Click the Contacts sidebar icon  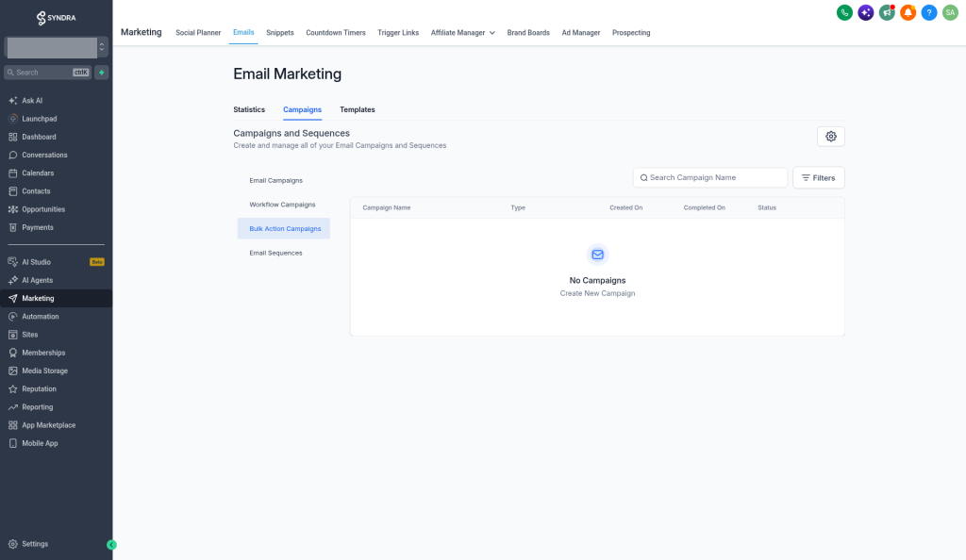point(13,191)
